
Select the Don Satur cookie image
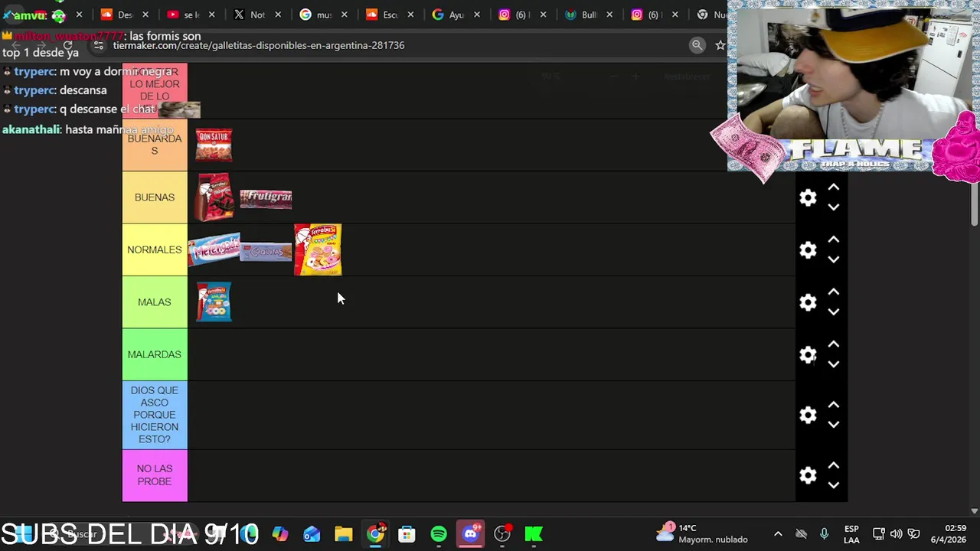tap(214, 145)
